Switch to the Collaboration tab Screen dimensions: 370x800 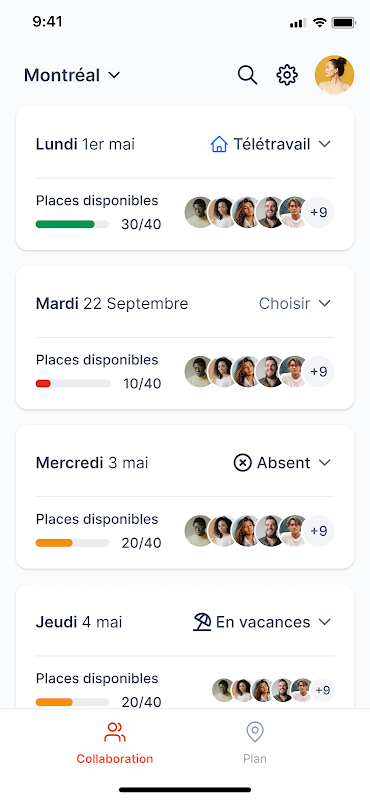114,742
